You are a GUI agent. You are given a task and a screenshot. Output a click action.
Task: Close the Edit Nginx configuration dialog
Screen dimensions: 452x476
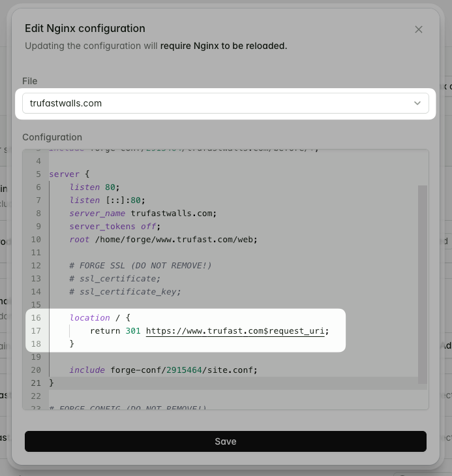click(418, 29)
